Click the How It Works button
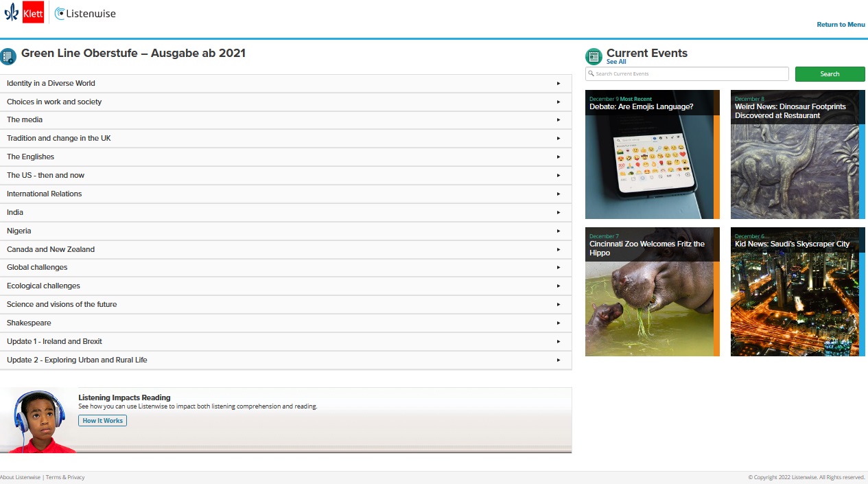 pyautogui.click(x=102, y=420)
